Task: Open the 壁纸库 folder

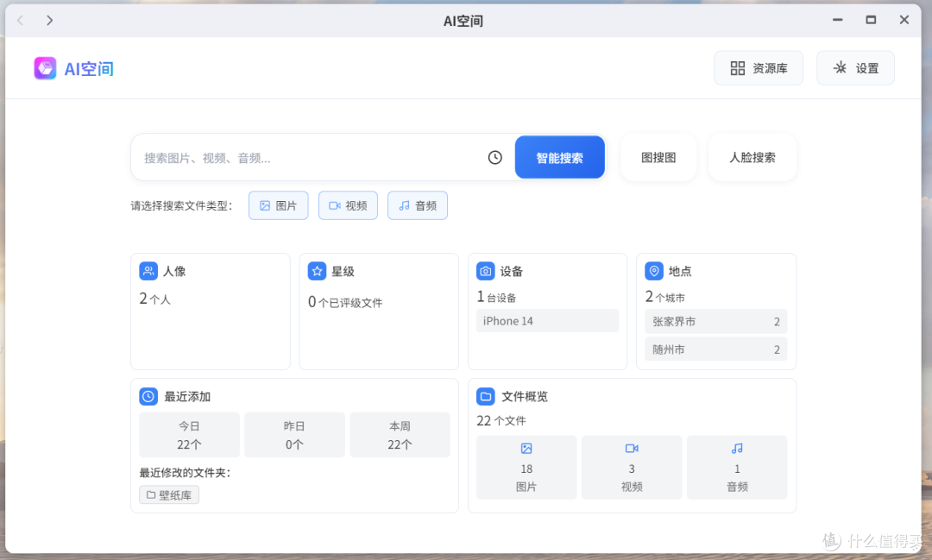Action: click(169, 495)
